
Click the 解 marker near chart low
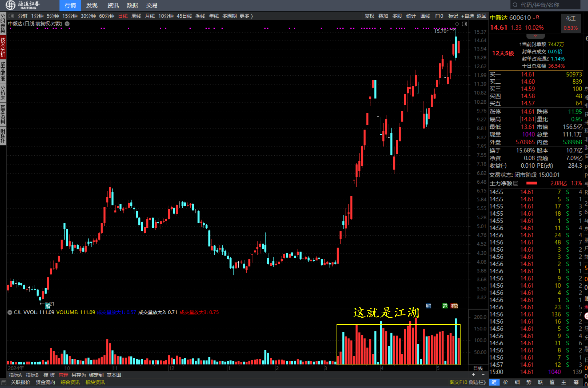[x=48, y=306]
